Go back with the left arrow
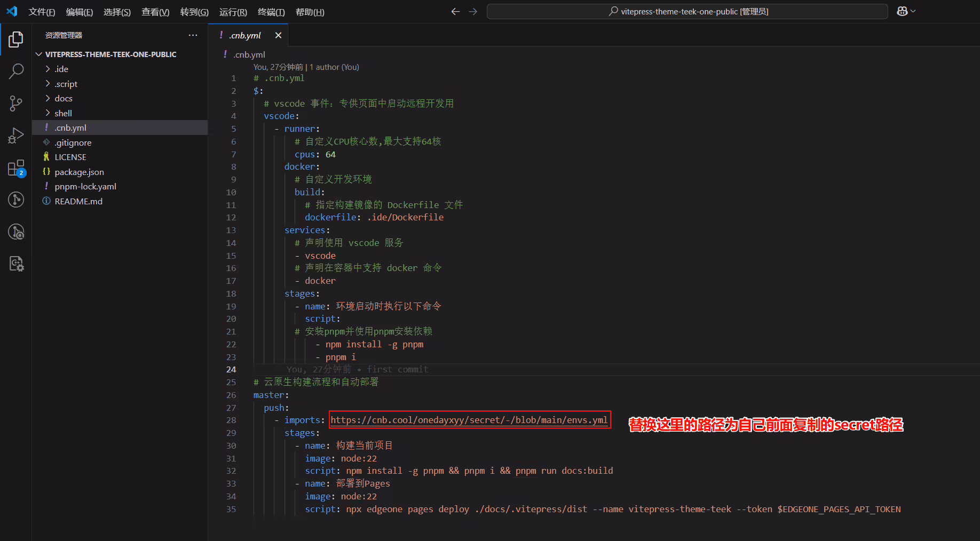The image size is (980, 541). tap(455, 11)
